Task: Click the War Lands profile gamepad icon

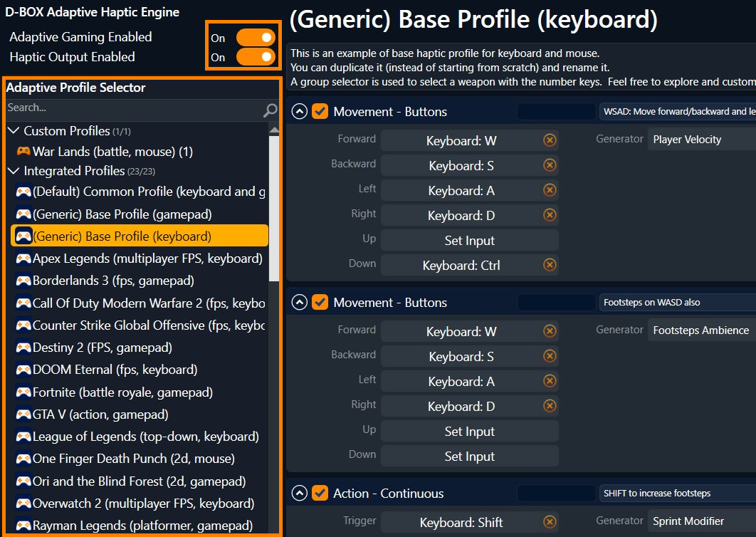Action: coord(23,152)
